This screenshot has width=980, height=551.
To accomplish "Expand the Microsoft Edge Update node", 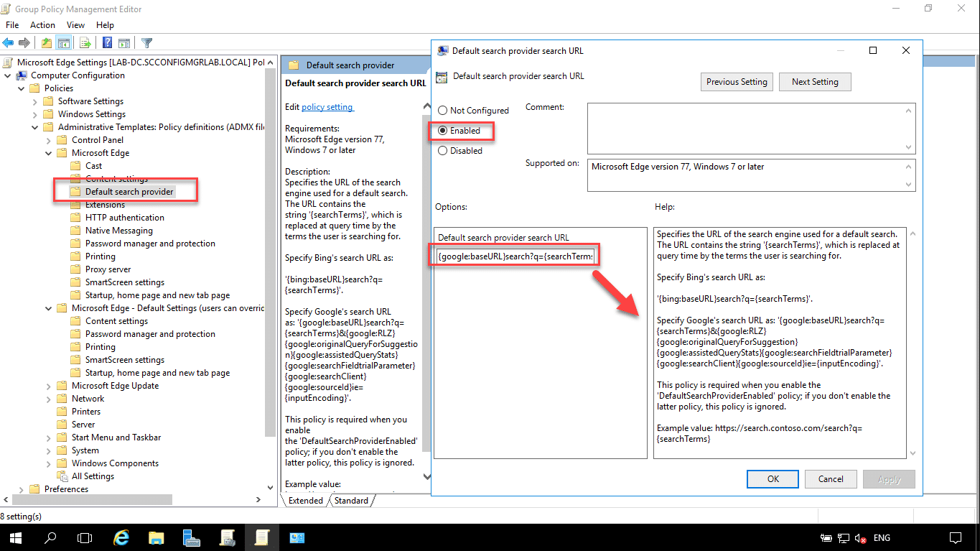I will (49, 386).
